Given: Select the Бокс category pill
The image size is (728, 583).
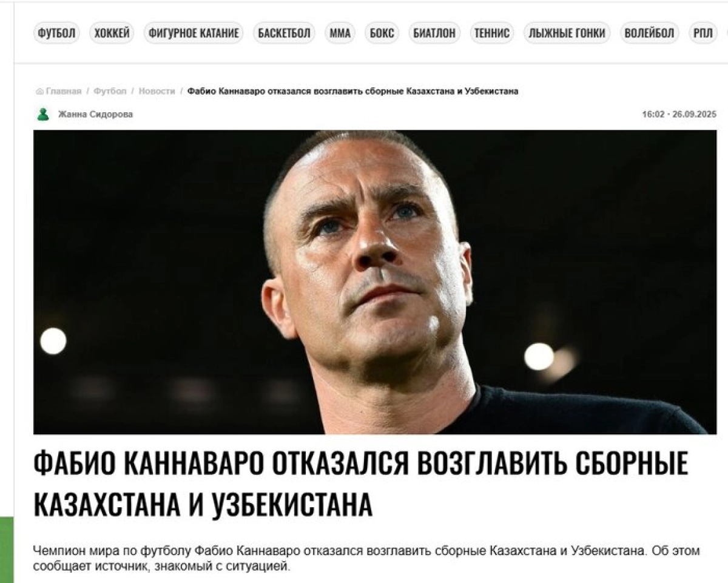Looking at the screenshot, I should 382,33.
